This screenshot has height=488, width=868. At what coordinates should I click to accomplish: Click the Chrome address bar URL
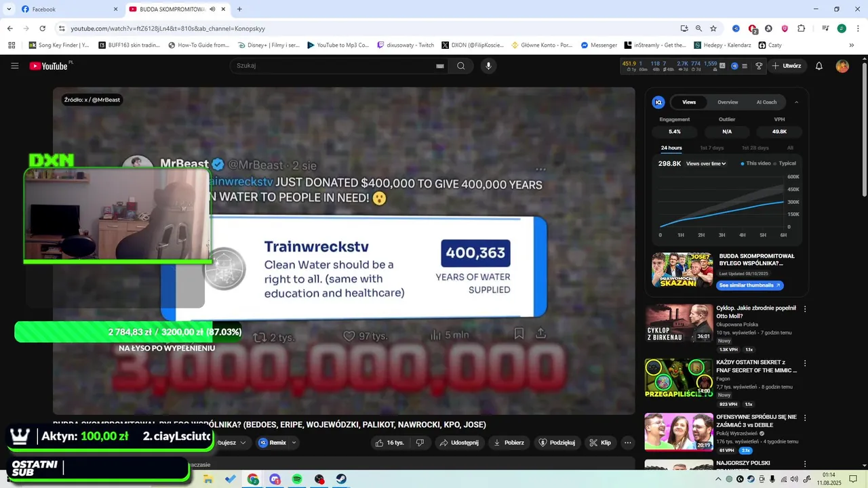pyautogui.click(x=167, y=28)
